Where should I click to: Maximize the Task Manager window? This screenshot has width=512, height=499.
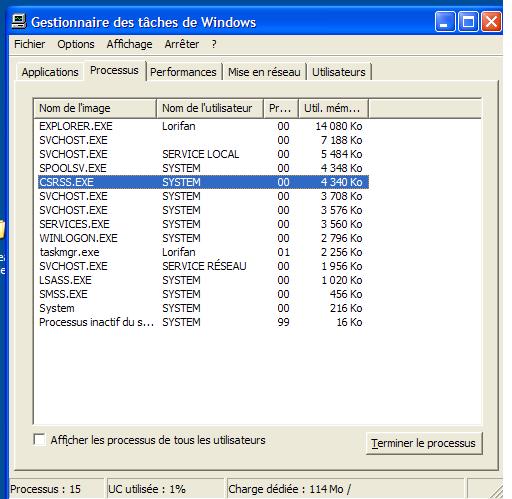[x=468, y=22]
